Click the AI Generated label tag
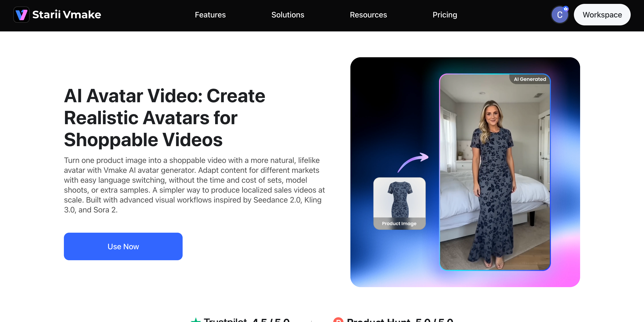644x322 pixels. coord(530,79)
